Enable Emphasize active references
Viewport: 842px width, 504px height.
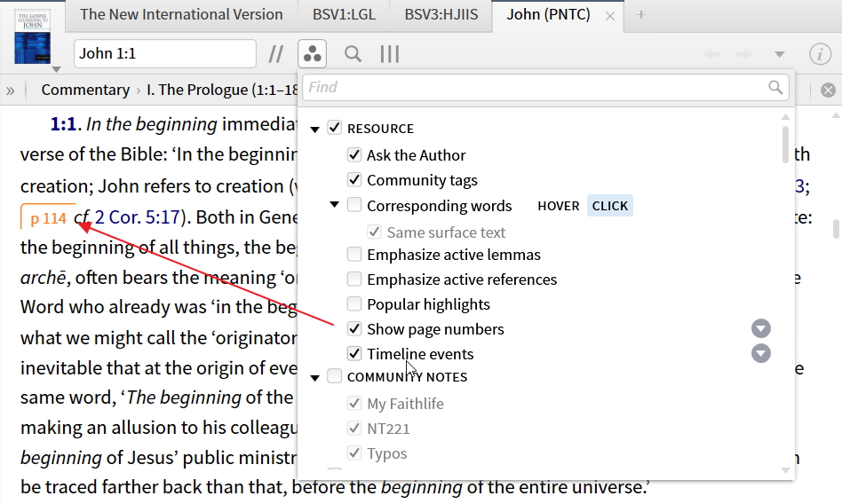pos(354,279)
